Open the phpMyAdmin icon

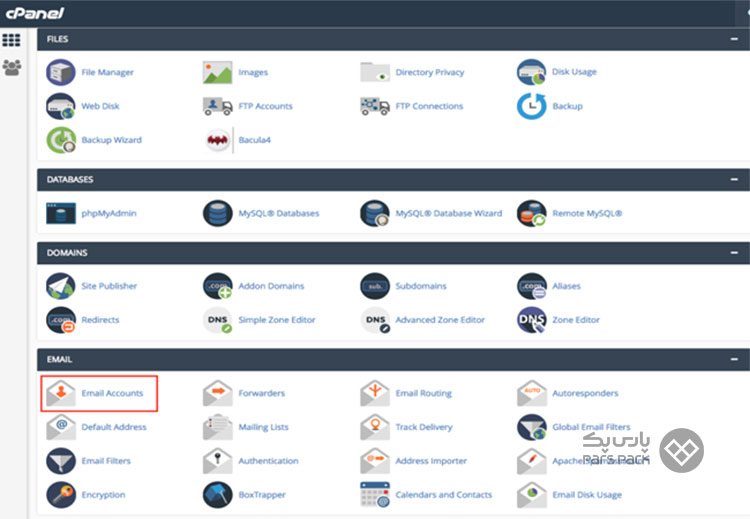tap(61, 213)
